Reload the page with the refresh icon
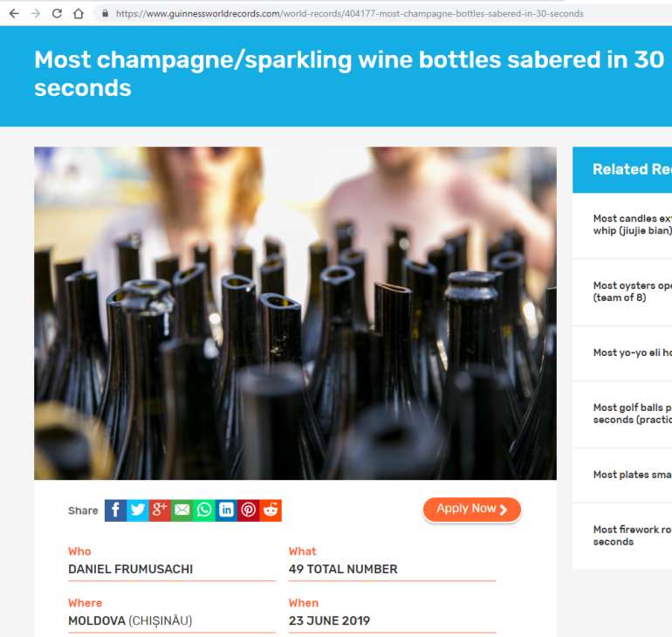The width and height of the screenshot is (672, 637). tap(57, 14)
